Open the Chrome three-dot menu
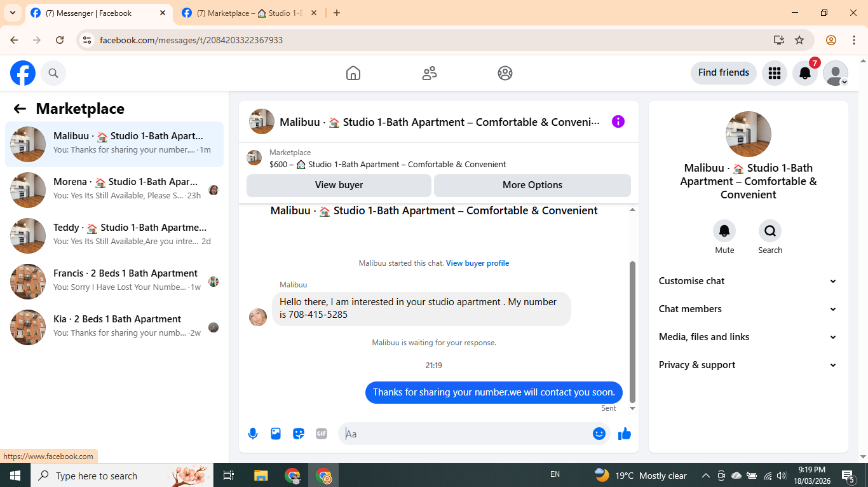The image size is (868, 487). pos(854,40)
